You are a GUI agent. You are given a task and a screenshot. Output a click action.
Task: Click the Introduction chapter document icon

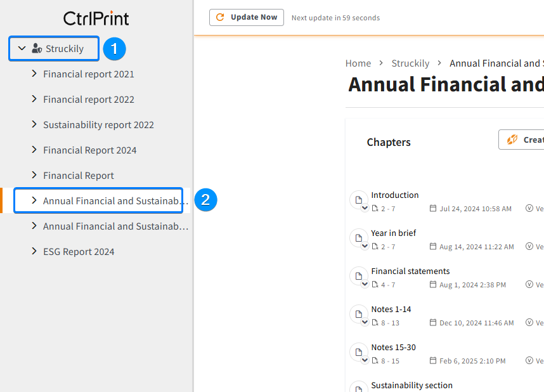358,200
